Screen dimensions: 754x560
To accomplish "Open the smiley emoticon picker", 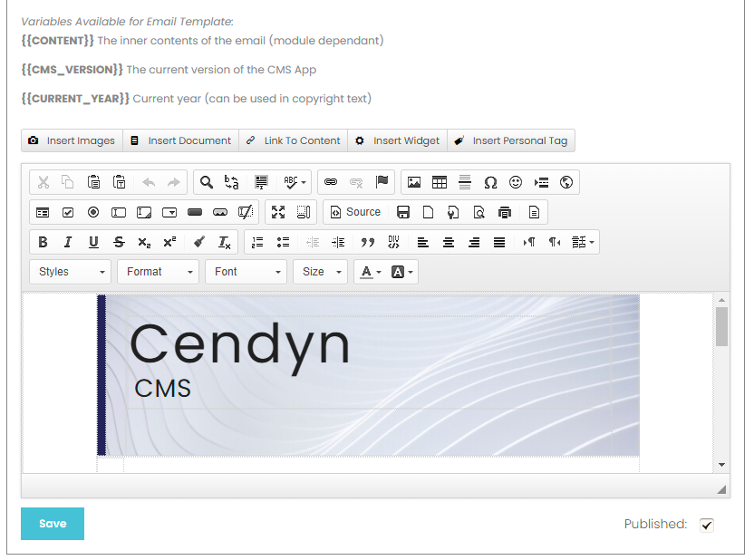I will coord(516,182).
